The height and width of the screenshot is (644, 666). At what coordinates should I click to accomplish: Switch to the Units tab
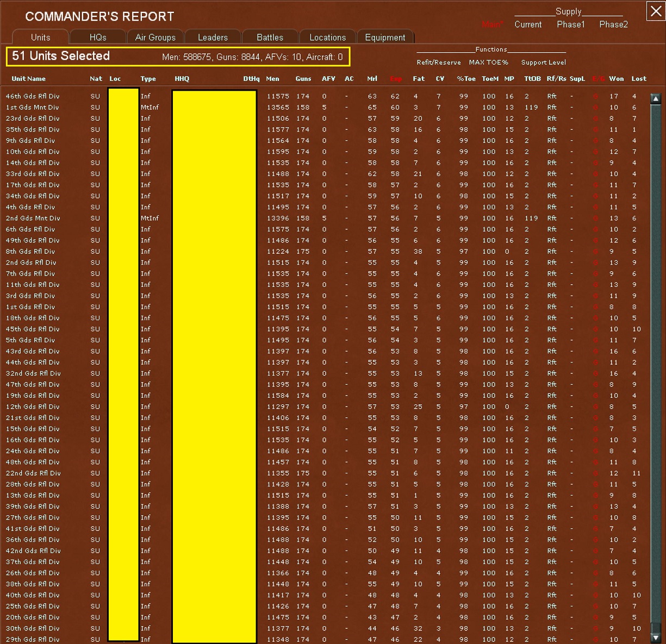click(40, 37)
